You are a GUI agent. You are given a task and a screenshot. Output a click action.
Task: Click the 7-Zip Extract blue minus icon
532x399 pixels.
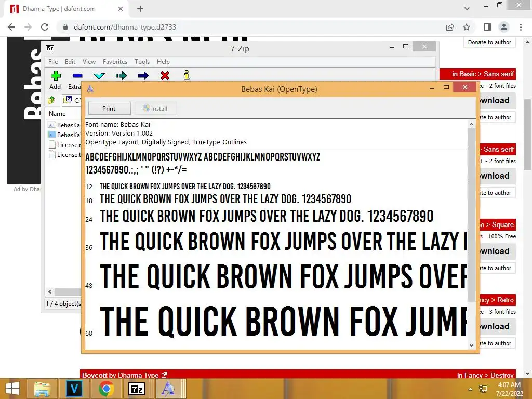pos(77,76)
